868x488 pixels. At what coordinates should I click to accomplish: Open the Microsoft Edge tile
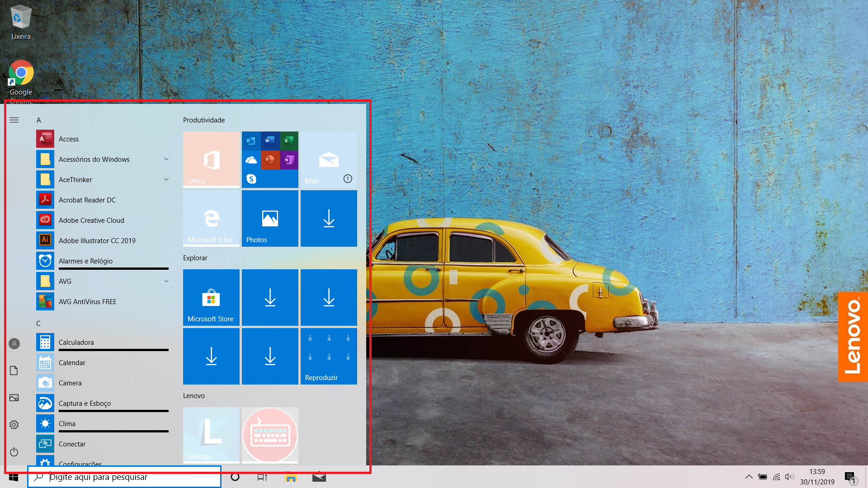click(x=211, y=219)
